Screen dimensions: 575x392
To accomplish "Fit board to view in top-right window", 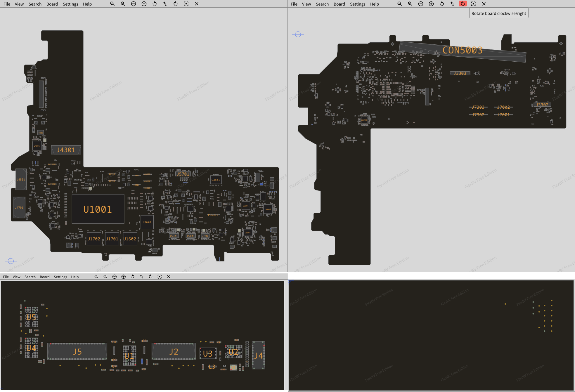I will pos(473,4).
